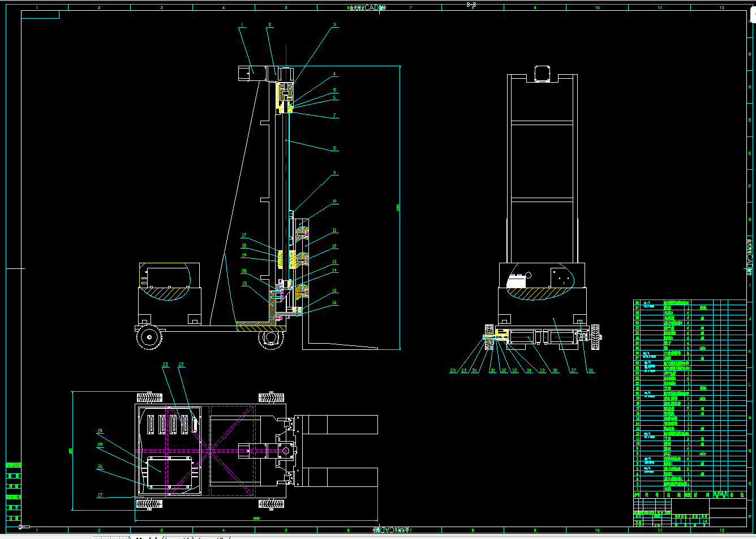
Task: Pick part callout number 9
Action: [334, 173]
